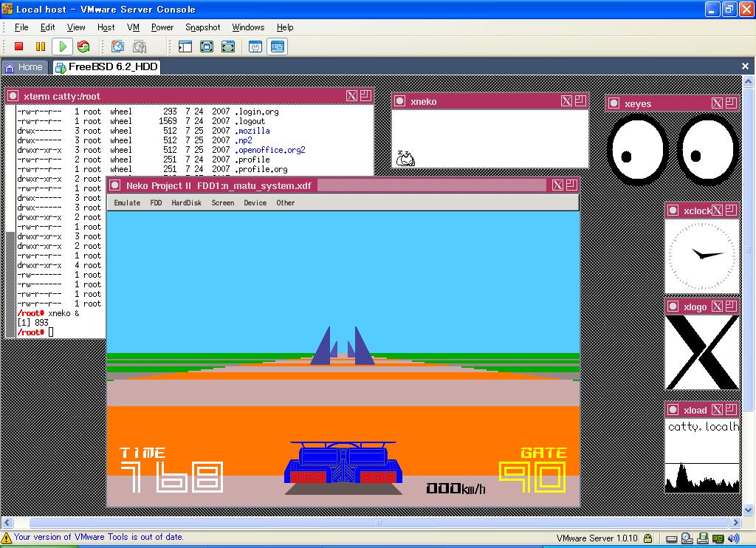Open Device menu in Neko Project II

coord(255,202)
